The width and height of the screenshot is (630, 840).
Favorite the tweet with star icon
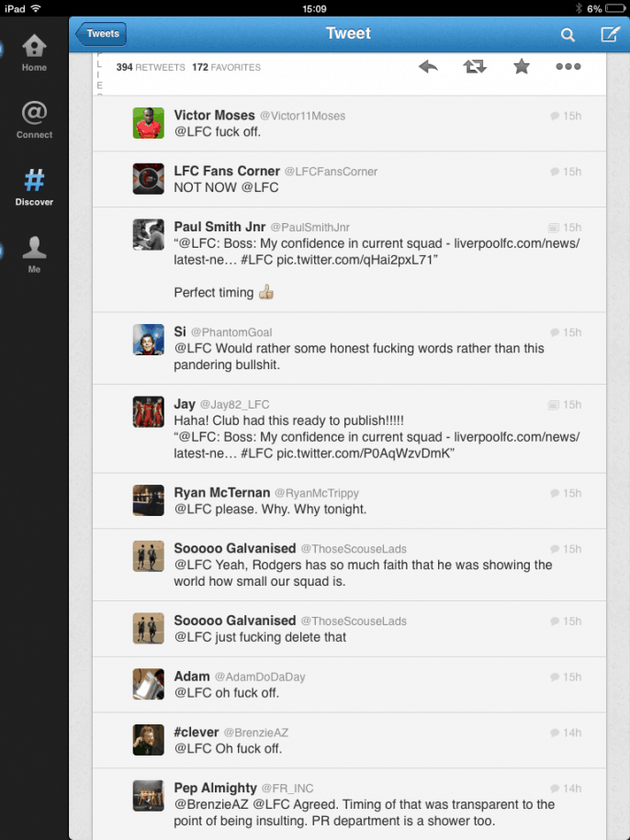point(522,66)
